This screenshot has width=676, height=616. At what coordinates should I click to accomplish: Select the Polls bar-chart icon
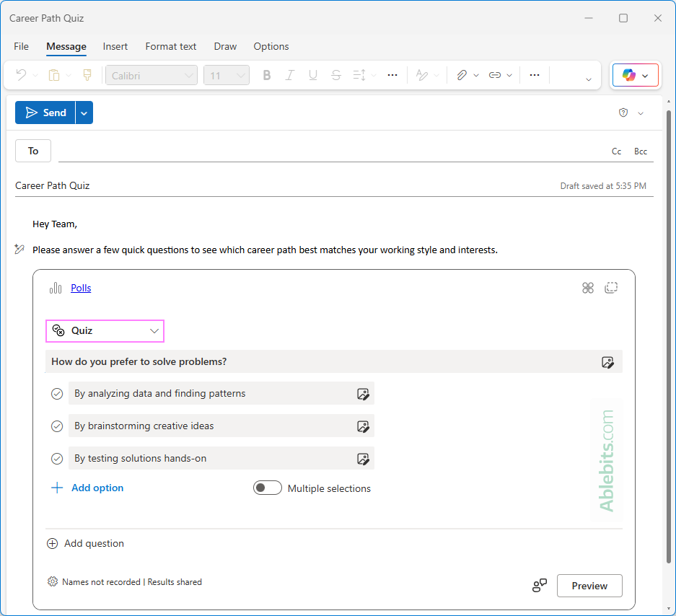point(56,287)
